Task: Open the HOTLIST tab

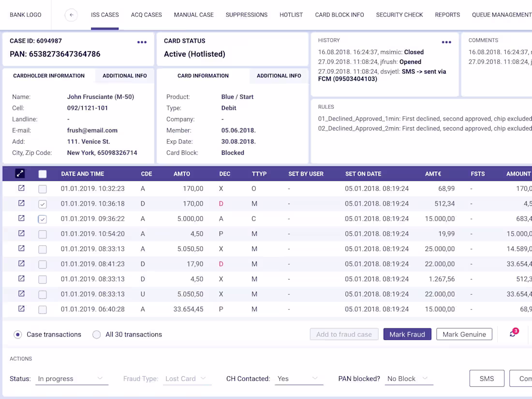Action: coord(291,15)
